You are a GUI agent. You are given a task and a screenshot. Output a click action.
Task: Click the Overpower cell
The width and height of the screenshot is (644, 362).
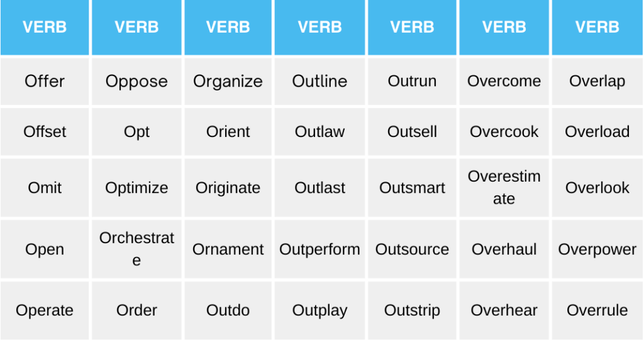(597, 250)
